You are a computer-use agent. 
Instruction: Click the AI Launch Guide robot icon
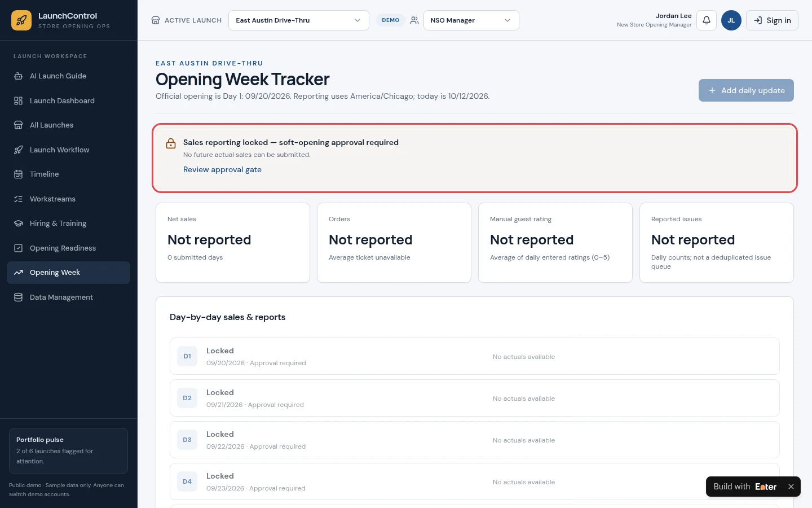[x=18, y=76]
